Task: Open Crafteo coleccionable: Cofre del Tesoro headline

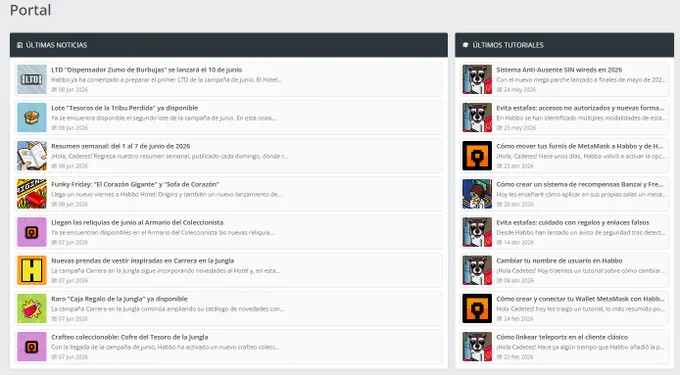Action: (130, 337)
